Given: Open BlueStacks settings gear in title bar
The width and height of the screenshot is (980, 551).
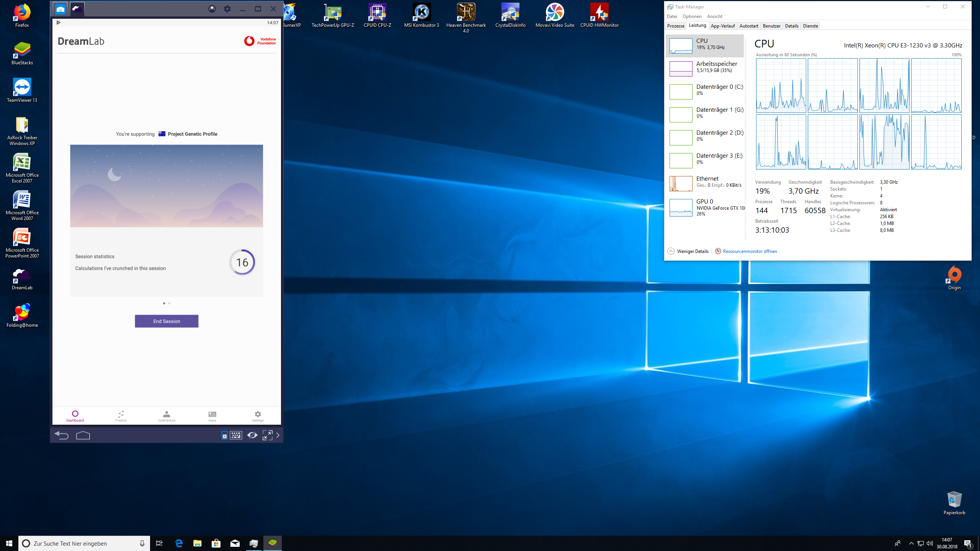Looking at the screenshot, I should 227,9.
